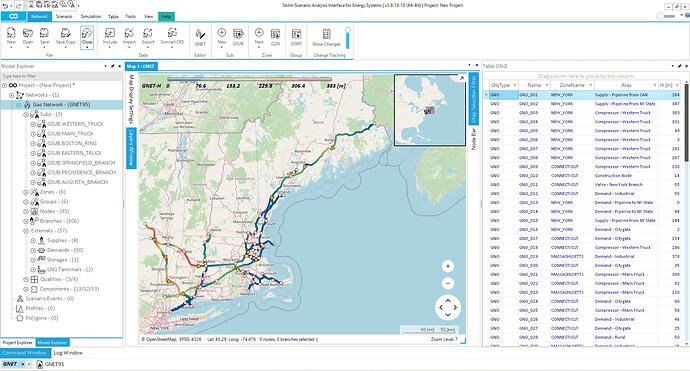
Task: Save project using the Save icon
Action: pos(44,33)
